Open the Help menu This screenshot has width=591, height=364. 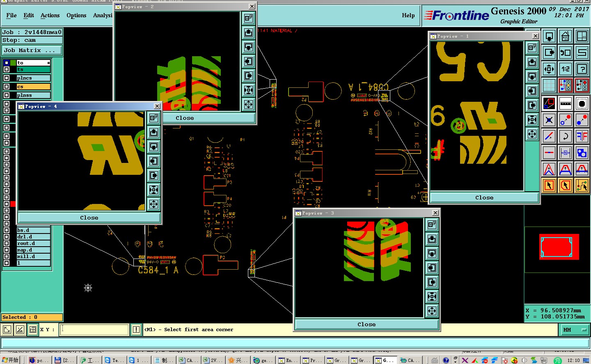(408, 15)
